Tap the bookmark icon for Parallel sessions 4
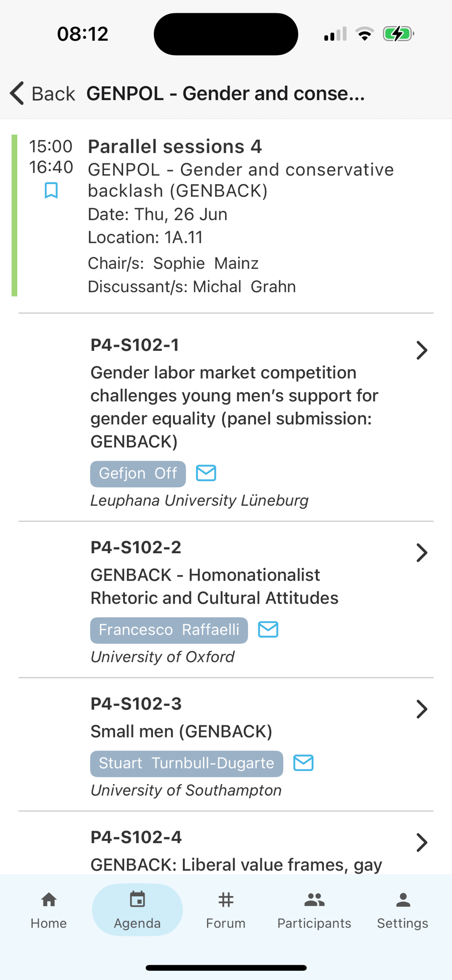This screenshot has width=452, height=980. click(51, 190)
